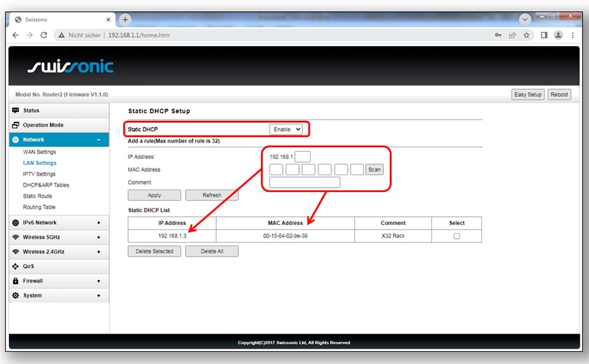The image size is (589, 364).
Task: Reload the page with browser refresh icon
Action: click(x=44, y=35)
